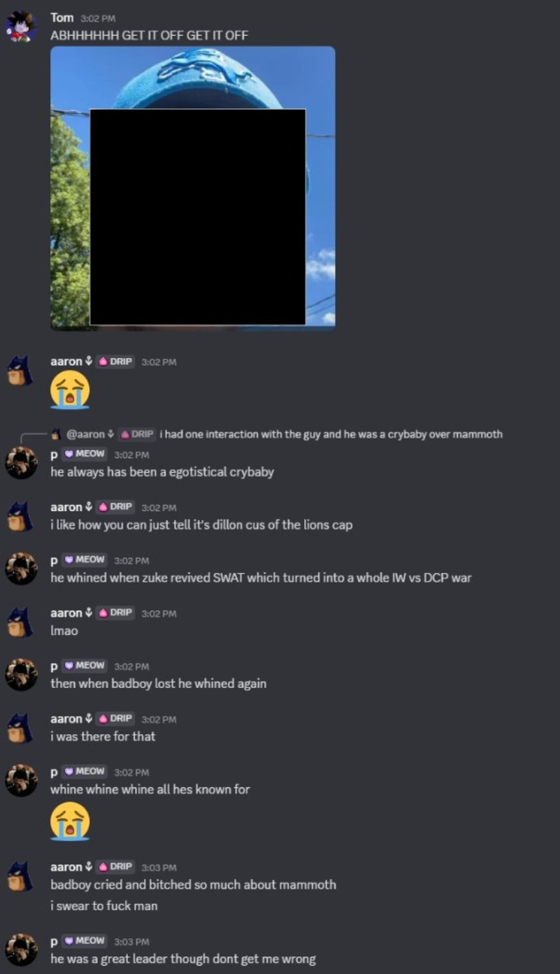Click the MEOW tag beside 'egotistical crybaby' message

click(85, 454)
